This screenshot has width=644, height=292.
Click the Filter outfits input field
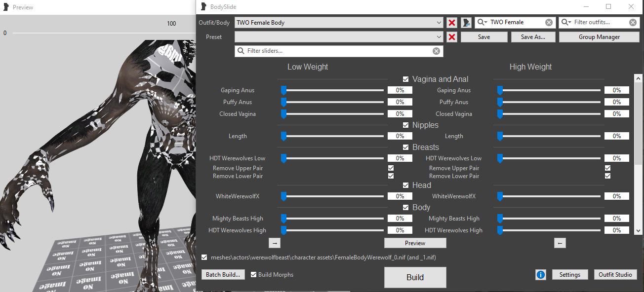(x=599, y=23)
